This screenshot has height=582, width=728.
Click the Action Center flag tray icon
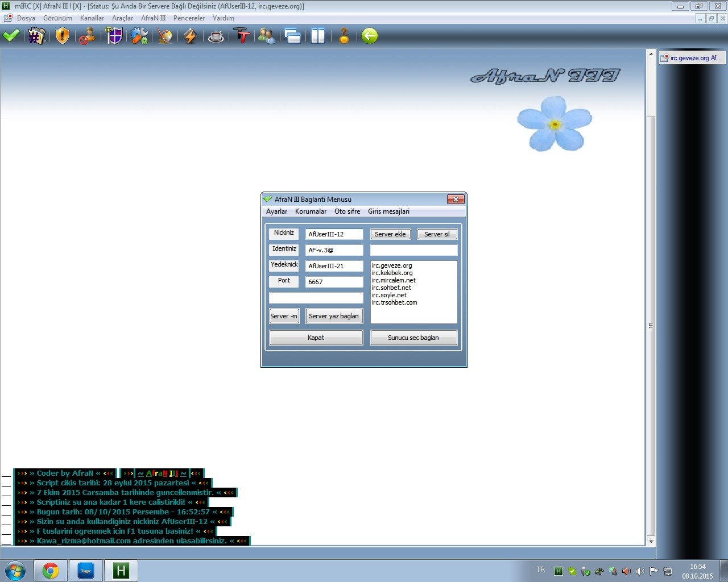point(653,571)
